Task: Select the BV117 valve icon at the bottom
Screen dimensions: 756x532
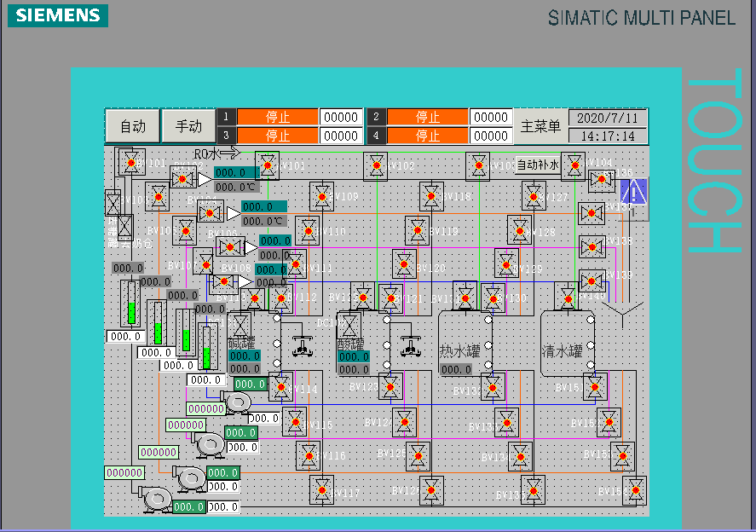Action: pyautogui.click(x=324, y=491)
